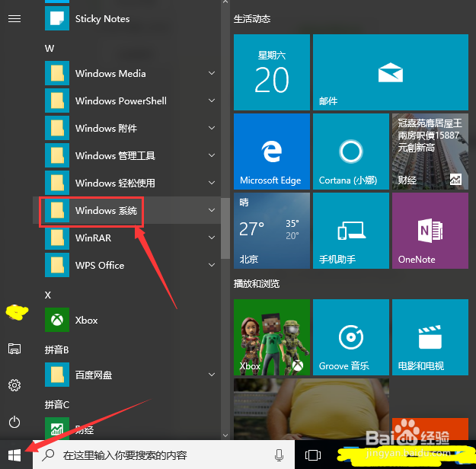Expand the Windows PowerShell chevron

pyautogui.click(x=212, y=100)
